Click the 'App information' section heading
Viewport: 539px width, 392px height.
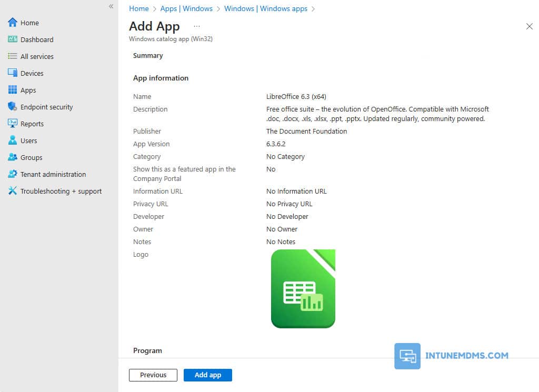[x=161, y=78]
